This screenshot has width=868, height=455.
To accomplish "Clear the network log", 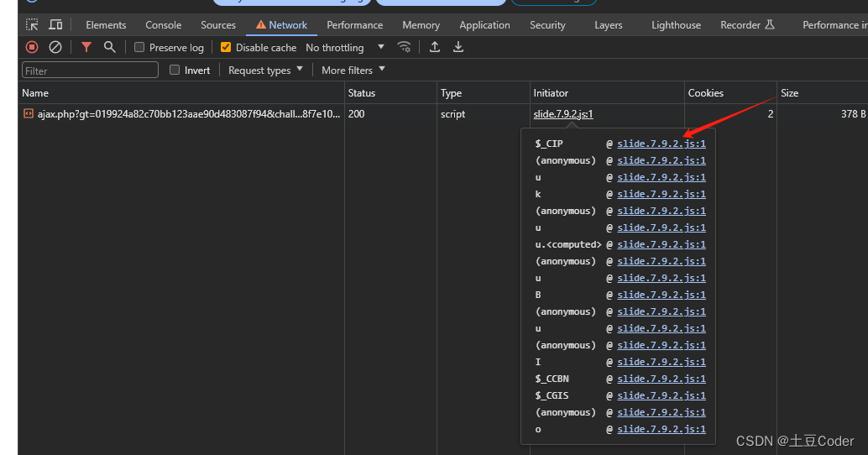I will pyautogui.click(x=55, y=48).
